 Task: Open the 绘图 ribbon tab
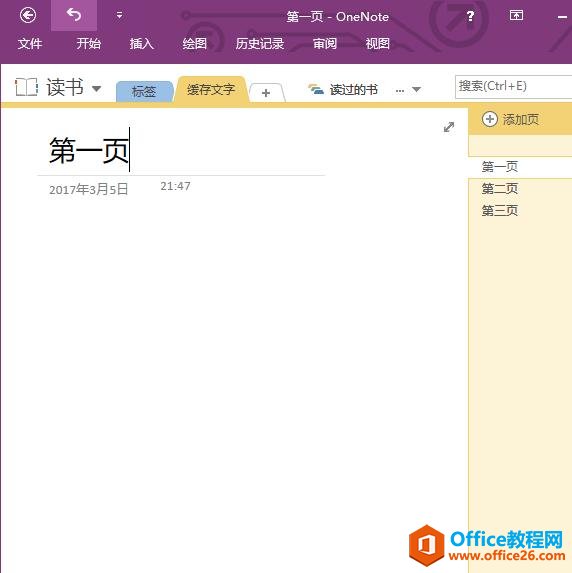click(194, 44)
